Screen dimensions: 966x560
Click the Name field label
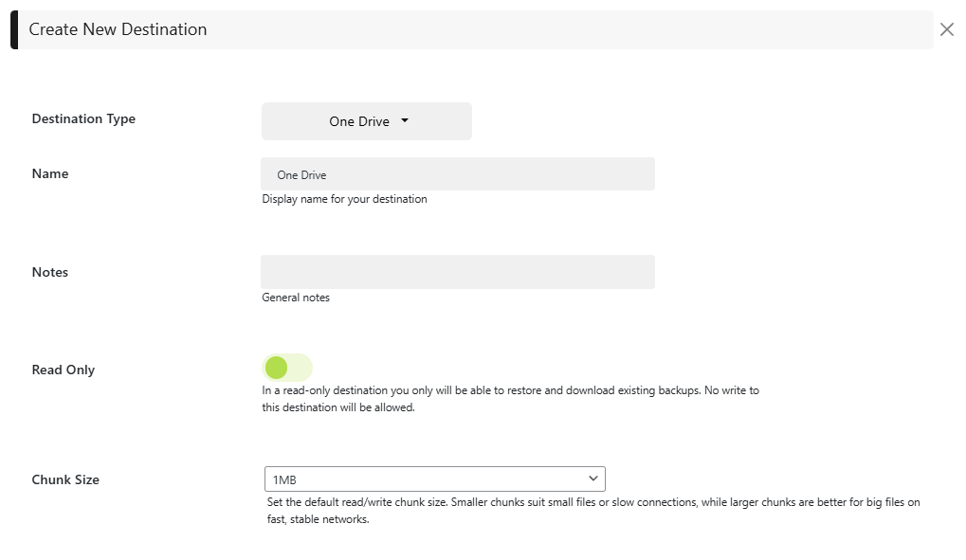point(50,174)
